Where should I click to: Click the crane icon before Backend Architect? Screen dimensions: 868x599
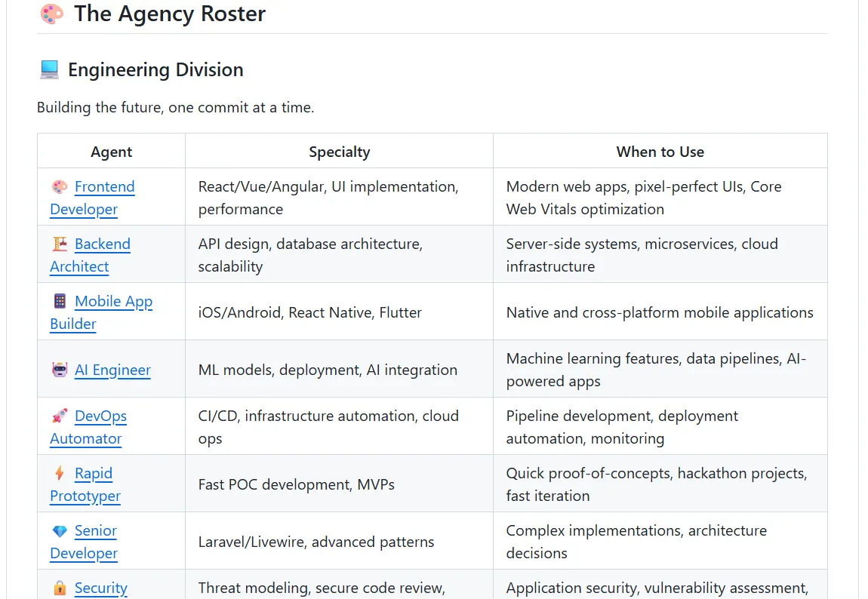click(60, 244)
